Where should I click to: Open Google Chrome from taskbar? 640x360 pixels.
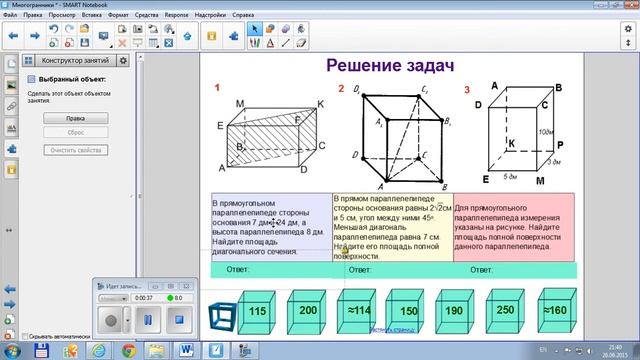click(129, 351)
